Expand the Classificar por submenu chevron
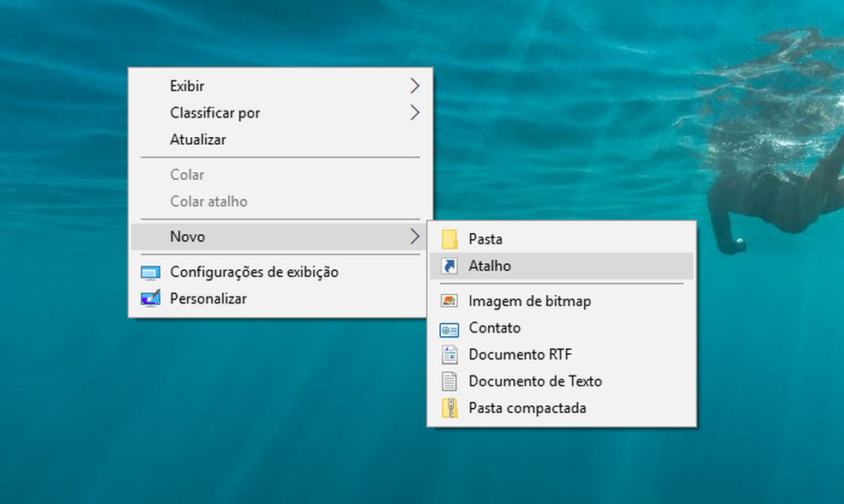The image size is (844, 504). click(414, 112)
